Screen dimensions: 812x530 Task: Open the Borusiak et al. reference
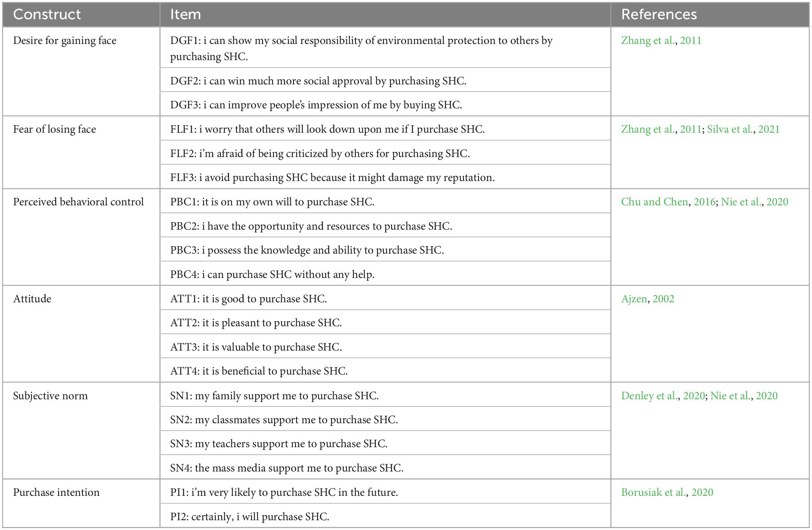click(654, 493)
